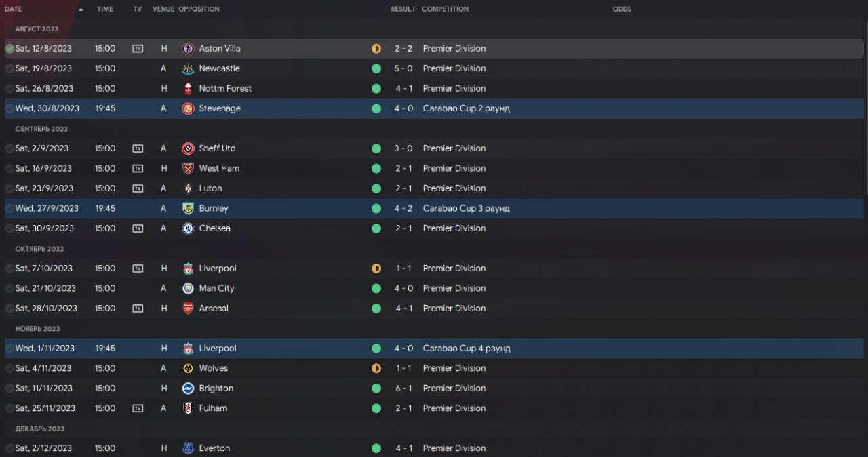
Task: Toggle the checkmark on Burnley cup fixture
Action: pyautogui.click(x=9, y=209)
